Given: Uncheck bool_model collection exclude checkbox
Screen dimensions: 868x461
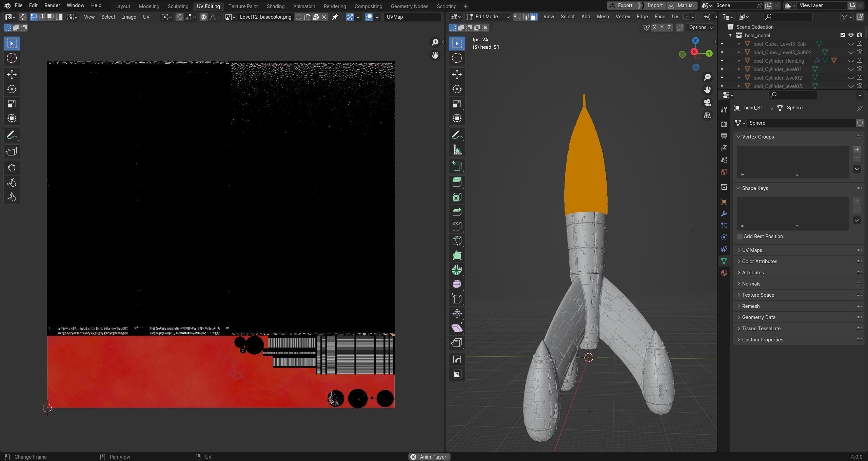Looking at the screenshot, I should (x=843, y=35).
